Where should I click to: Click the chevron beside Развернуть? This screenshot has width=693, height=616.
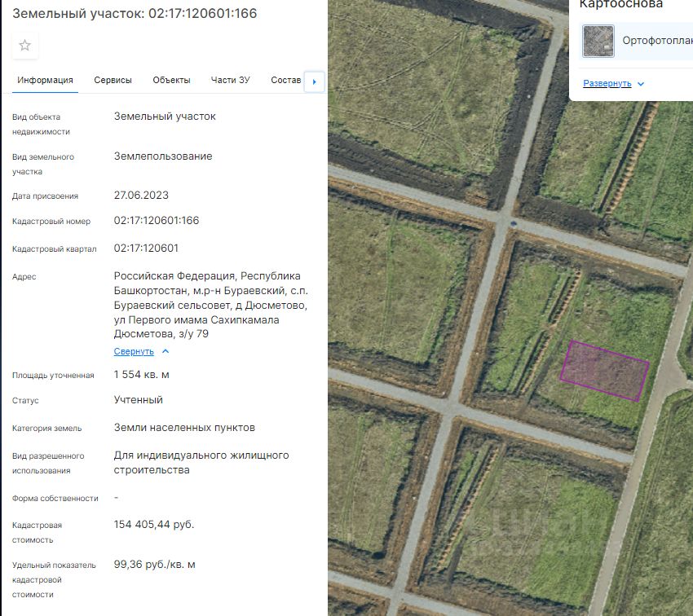(x=641, y=84)
